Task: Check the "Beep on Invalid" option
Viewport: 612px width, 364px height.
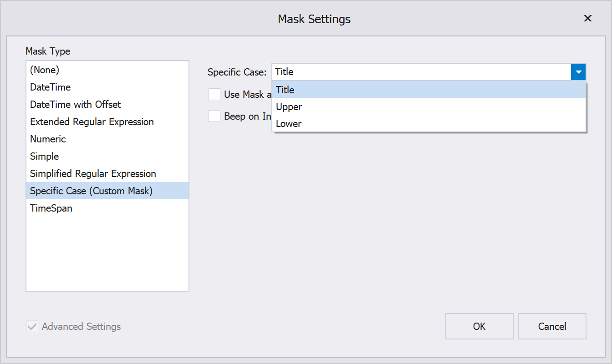Action: click(x=214, y=116)
